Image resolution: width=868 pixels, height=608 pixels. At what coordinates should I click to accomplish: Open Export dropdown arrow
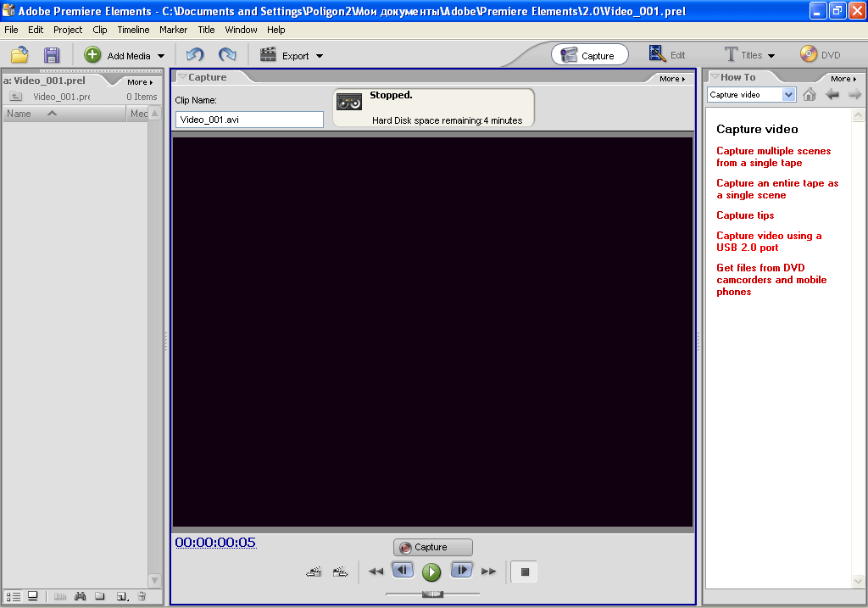pos(320,56)
